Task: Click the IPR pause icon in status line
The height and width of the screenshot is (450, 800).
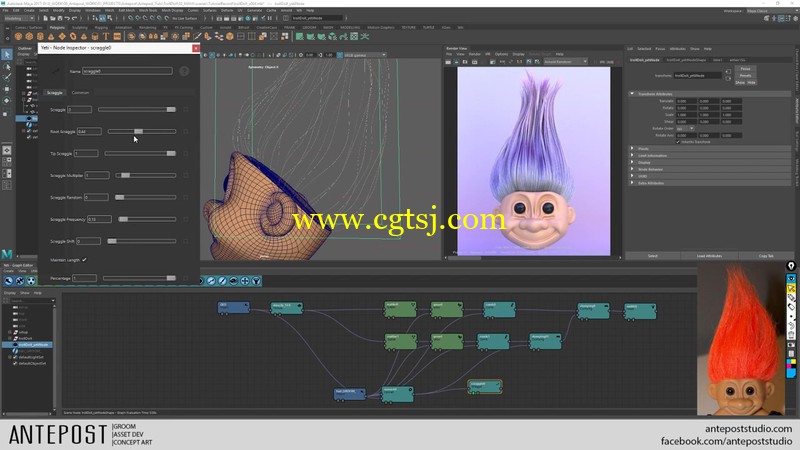Action: pos(270,18)
